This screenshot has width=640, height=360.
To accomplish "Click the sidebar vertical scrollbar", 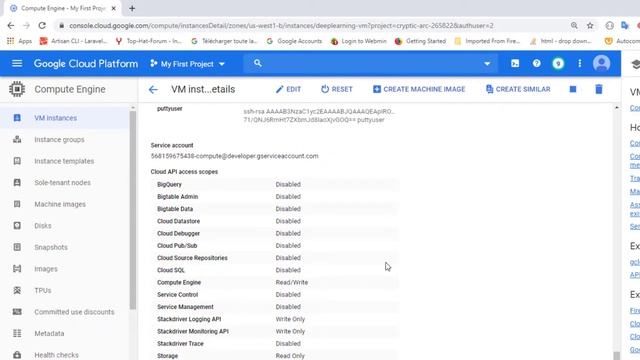I will [x=133, y=210].
